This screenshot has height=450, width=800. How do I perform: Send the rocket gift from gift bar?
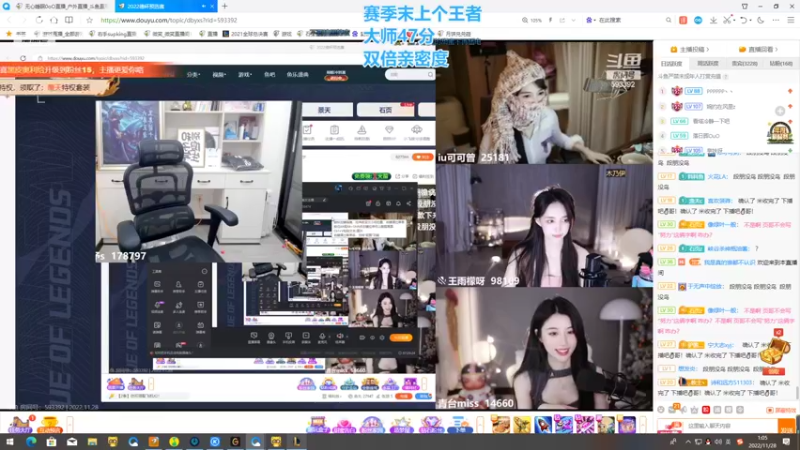[x=543, y=424]
